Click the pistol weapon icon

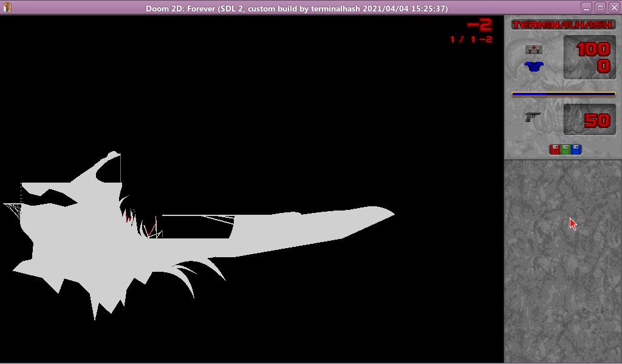pos(533,117)
